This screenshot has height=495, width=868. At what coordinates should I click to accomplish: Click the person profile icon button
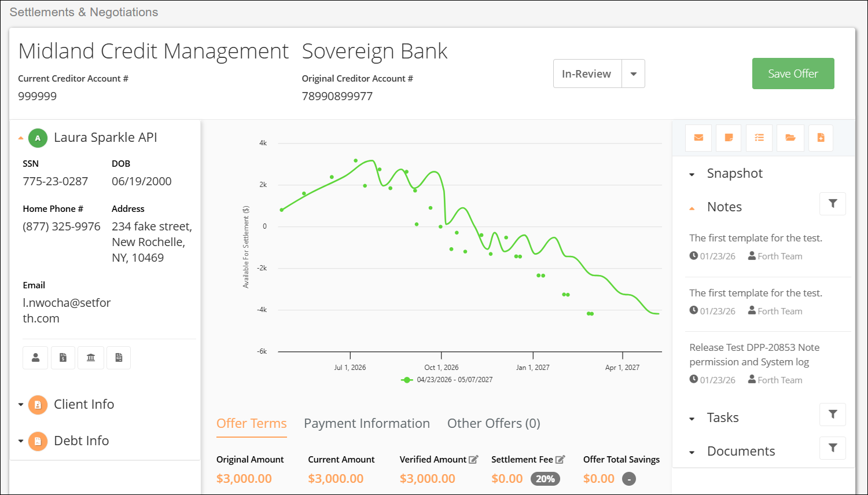click(35, 358)
